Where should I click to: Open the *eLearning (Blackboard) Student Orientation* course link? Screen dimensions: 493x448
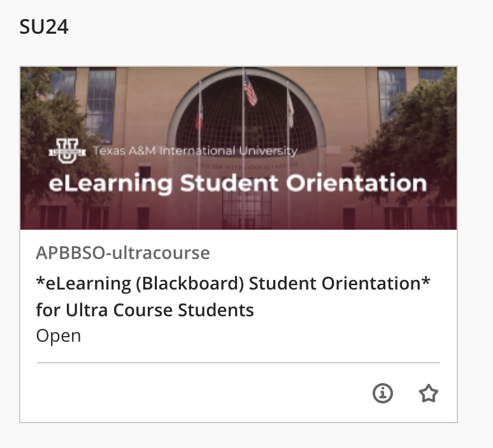[232, 297]
